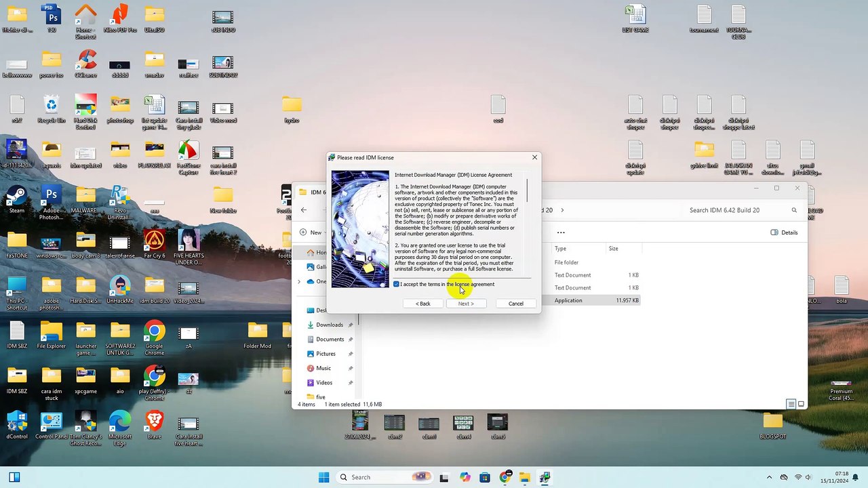Open the volume control in system tray
Image resolution: width=868 pixels, height=488 pixels.
[x=808, y=477]
